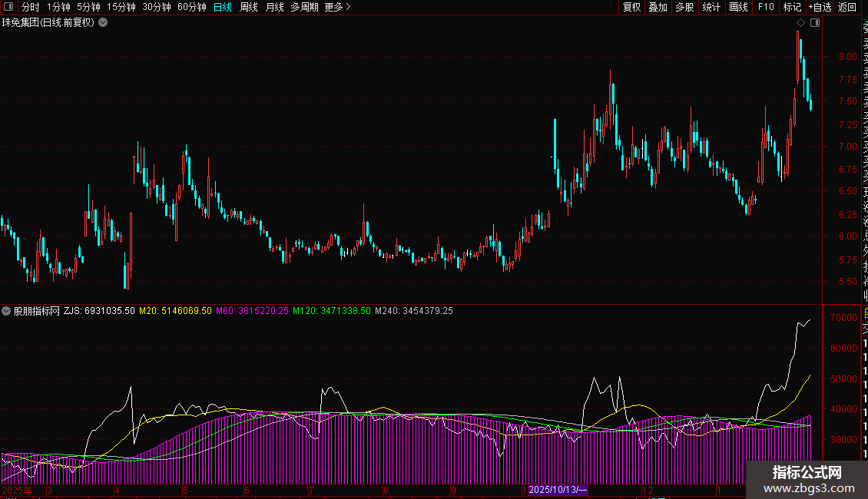Click 70000 on indicator axis
The image size is (868, 499).
click(843, 318)
